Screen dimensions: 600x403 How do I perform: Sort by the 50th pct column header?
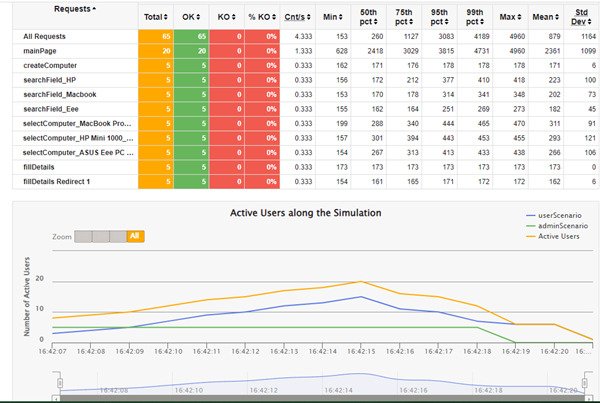pos(368,17)
